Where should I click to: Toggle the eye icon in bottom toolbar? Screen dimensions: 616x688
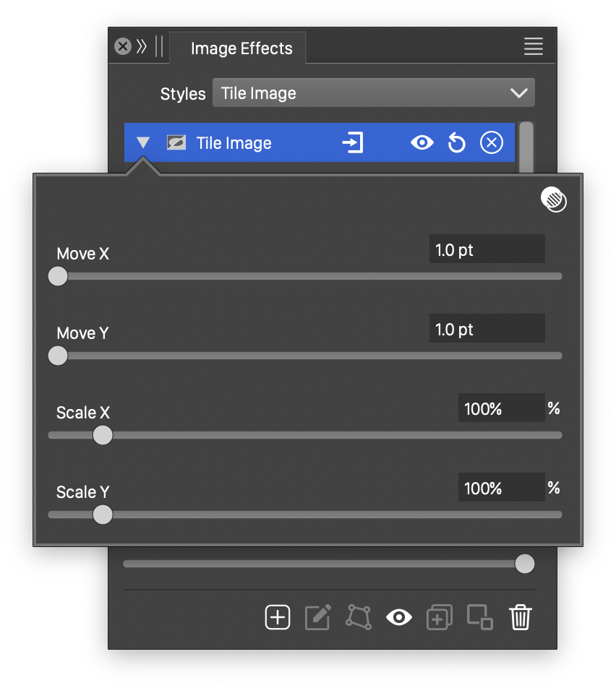[x=399, y=617]
